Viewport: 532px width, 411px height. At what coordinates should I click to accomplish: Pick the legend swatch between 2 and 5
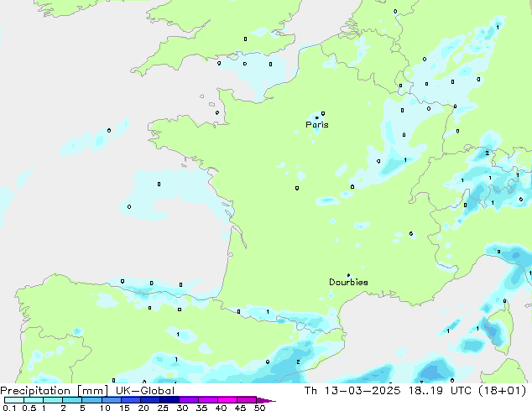(72, 400)
